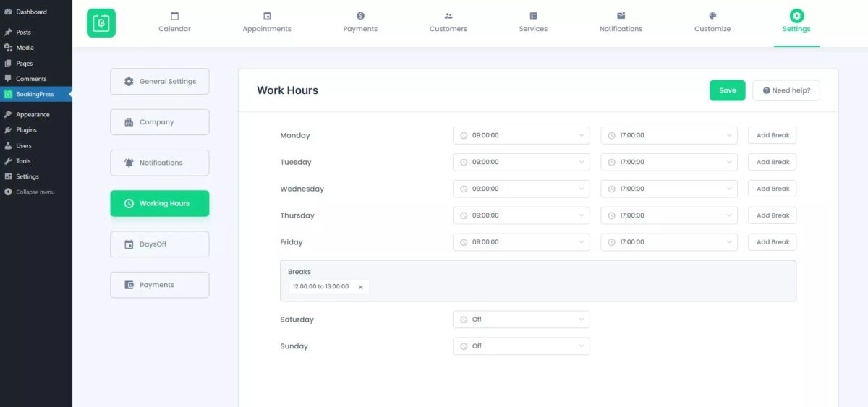
Task: Switch to the Appointments tab
Action: (x=267, y=22)
